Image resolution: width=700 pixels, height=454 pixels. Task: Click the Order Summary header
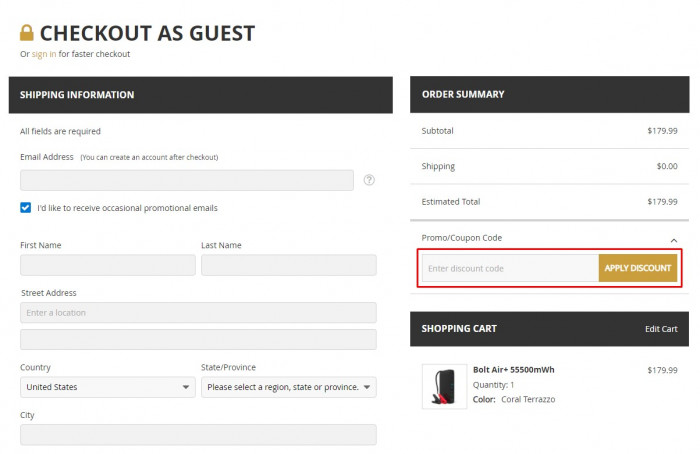click(x=550, y=94)
